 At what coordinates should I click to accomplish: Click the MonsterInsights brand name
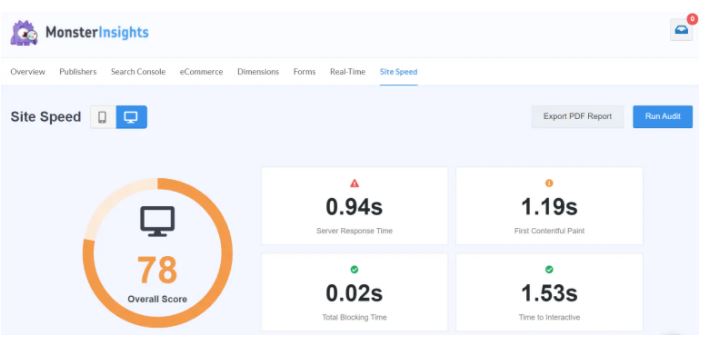97,32
